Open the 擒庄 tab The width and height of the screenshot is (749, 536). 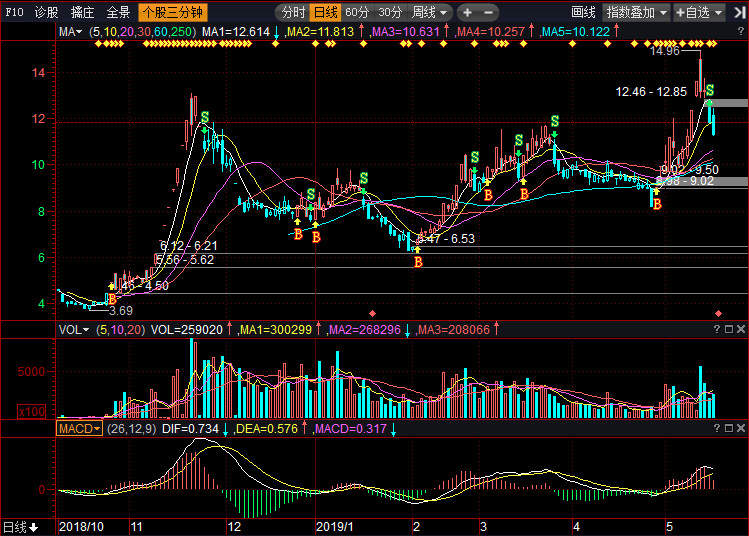[x=82, y=13]
